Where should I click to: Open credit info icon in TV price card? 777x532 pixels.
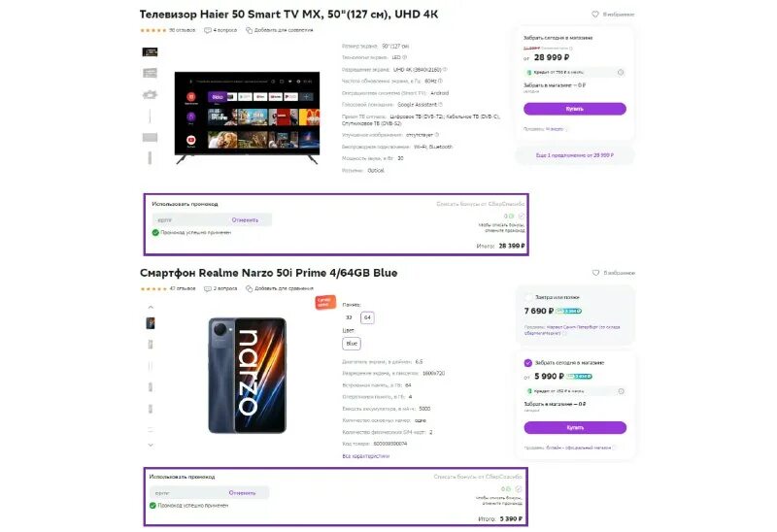coord(621,72)
